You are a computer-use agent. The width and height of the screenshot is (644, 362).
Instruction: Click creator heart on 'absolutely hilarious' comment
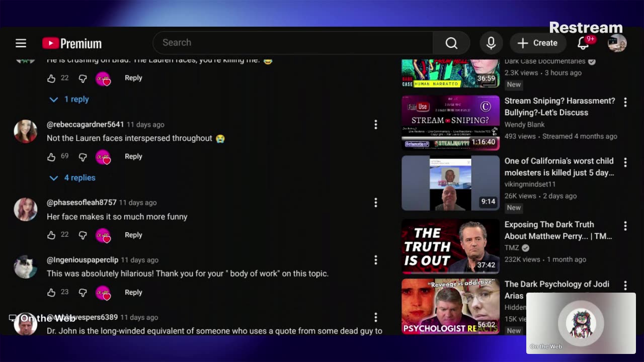click(103, 293)
